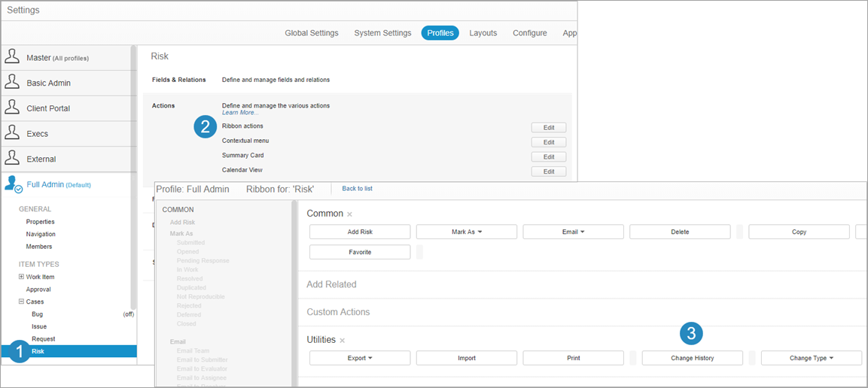Switch to the Configure tab

pos(530,33)
